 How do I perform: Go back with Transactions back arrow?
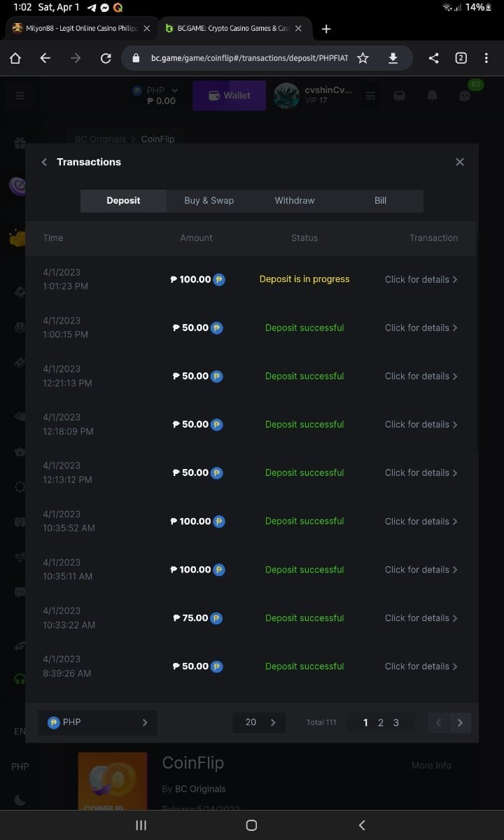coord(44,162)
